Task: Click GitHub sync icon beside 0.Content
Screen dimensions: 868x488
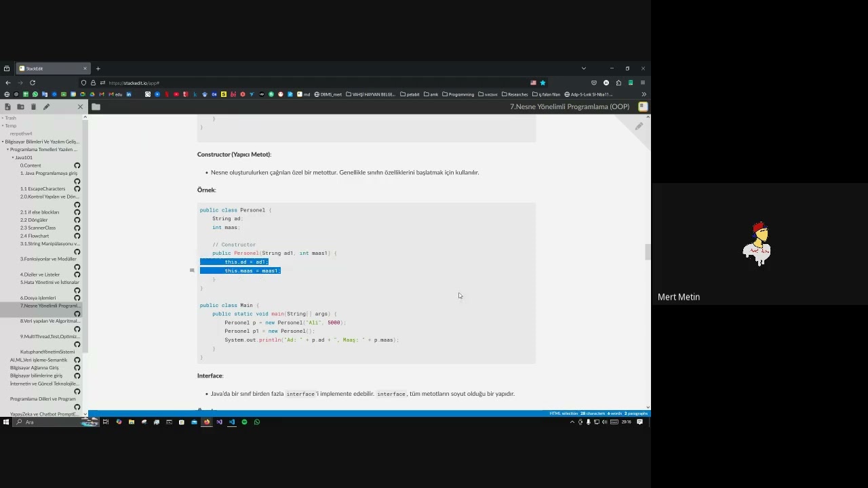Action: pyautogui.click(x=77, y=166)
